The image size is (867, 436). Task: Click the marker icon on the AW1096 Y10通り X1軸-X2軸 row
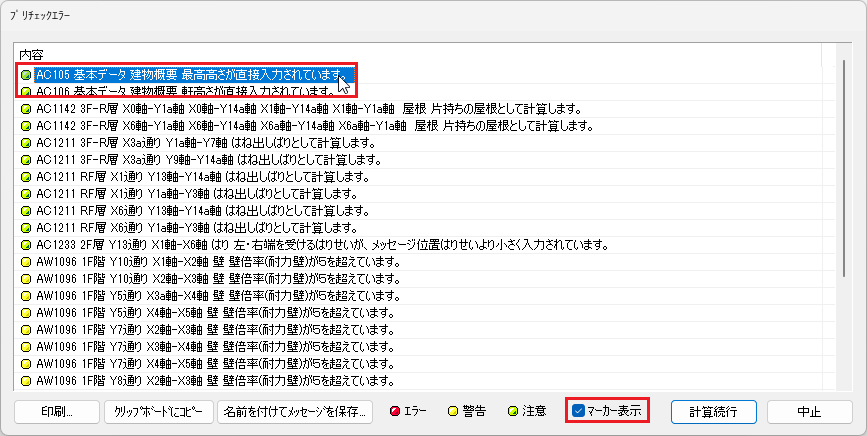click(26, 261)
